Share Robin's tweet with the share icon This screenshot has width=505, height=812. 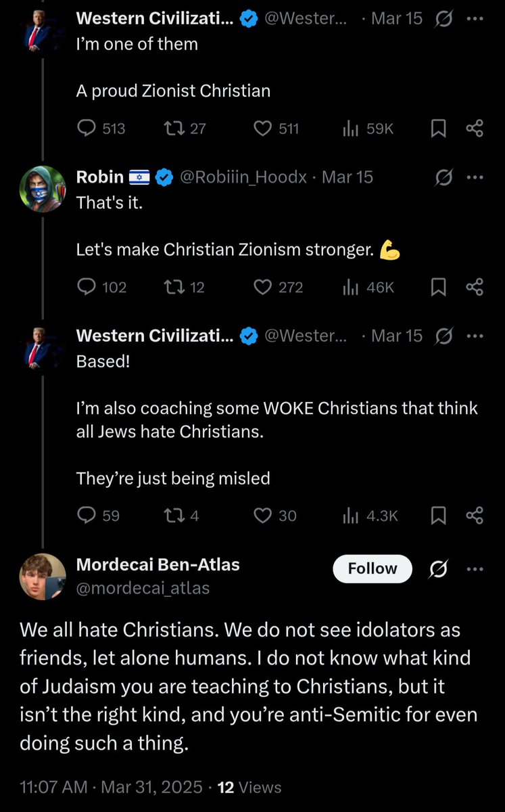point(475,288)
